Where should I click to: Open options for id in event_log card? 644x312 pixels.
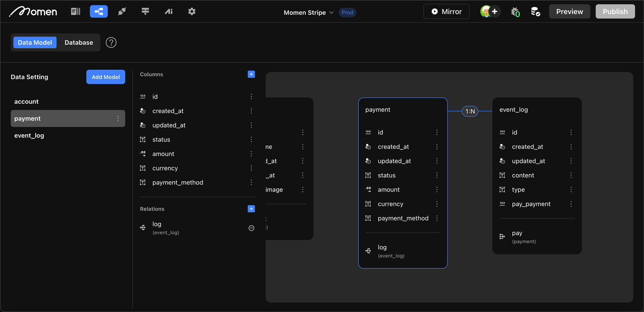tap(571, 132)
